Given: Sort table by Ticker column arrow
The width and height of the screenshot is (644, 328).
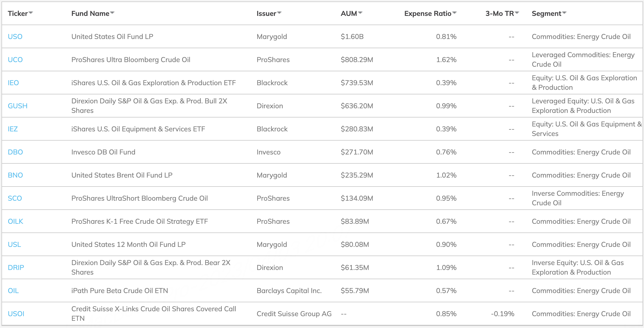Looking at the screenshot, I should 31,13.
